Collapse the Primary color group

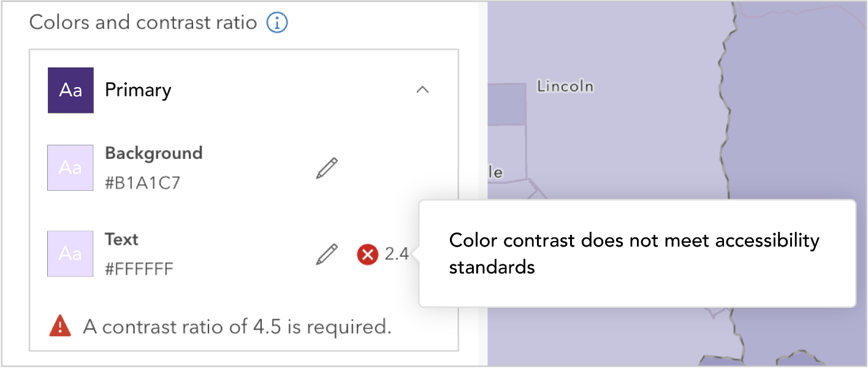click(x=422, y=89)
